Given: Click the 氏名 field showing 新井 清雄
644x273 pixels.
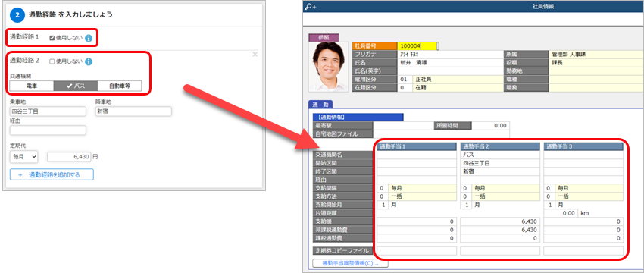Looking at the screenshot, I should pos(451,63).
